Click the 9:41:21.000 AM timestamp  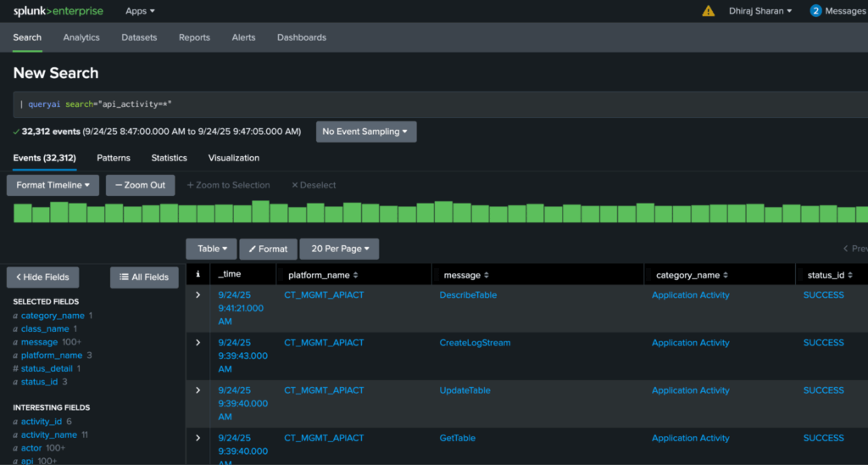point(241,308)
